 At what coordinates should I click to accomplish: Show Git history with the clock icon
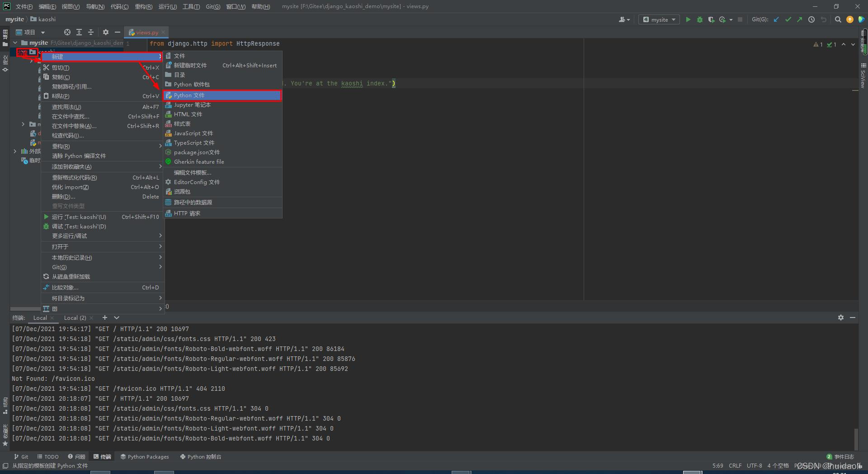811,19
